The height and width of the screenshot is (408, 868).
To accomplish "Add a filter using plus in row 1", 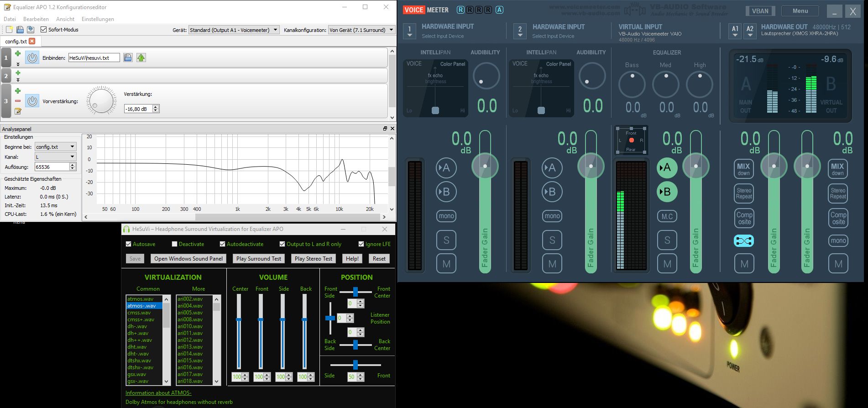I will 18,54.
